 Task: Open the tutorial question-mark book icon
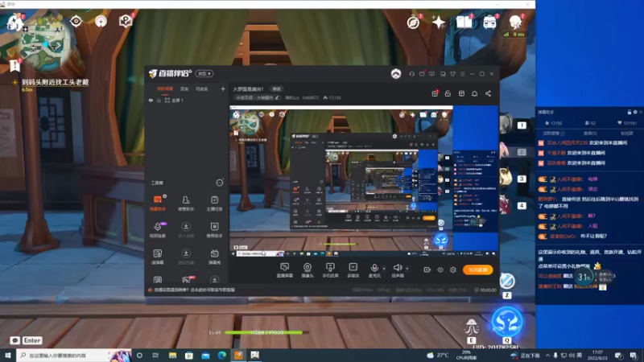(126, 21)
